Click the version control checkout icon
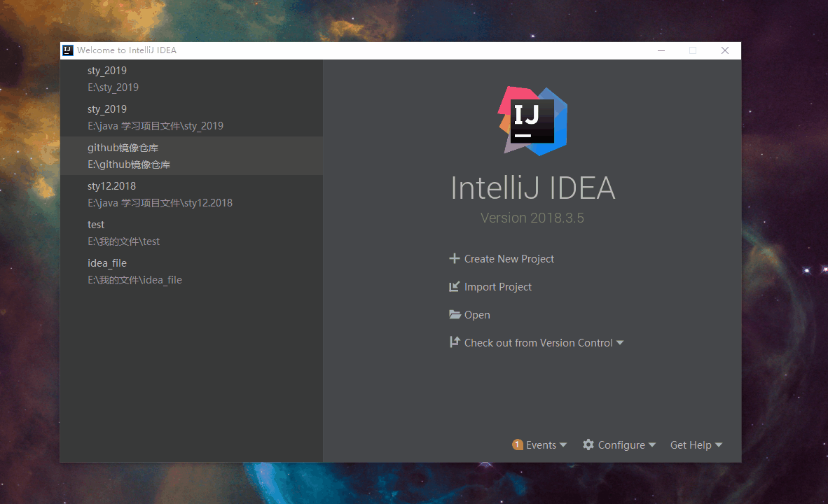Screen dimensions: 828x504 point(454,342)
